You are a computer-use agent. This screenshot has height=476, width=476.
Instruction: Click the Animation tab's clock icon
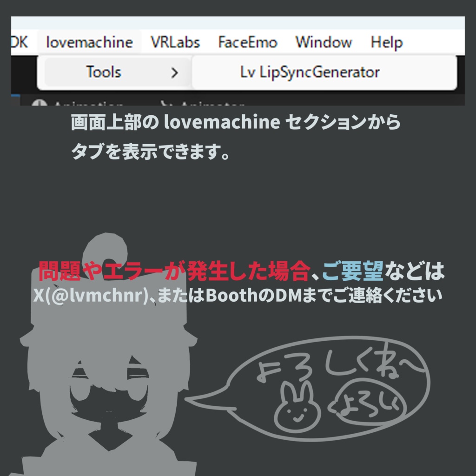click(x=40, y=102)
